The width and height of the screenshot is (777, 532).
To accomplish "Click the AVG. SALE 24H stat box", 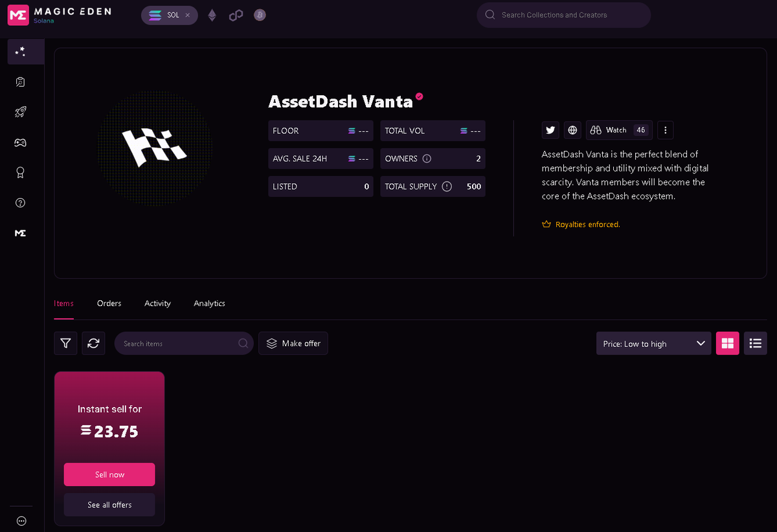I will (x=321, y=159).
